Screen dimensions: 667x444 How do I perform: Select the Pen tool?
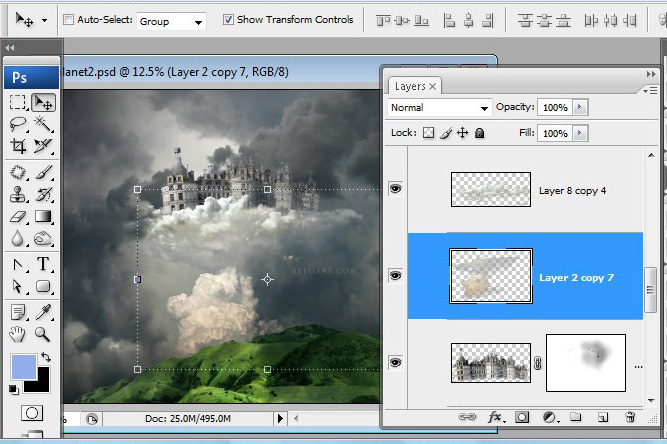coord(17,265)
